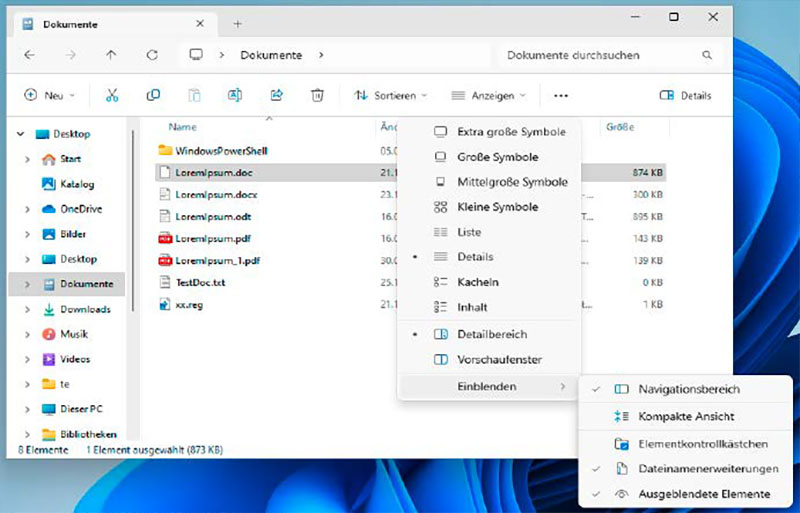Choose Mittelgroße Symbole view
Screen dimensions: 800x513
489,182
